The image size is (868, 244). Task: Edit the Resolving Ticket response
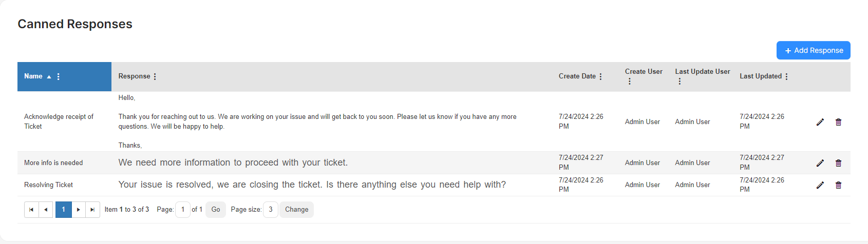tap(820, 185)
